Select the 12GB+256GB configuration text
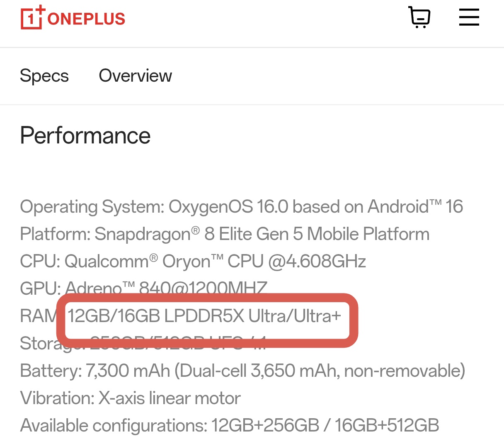This screenshot has height=446, width=504. [x=265, y=426]
